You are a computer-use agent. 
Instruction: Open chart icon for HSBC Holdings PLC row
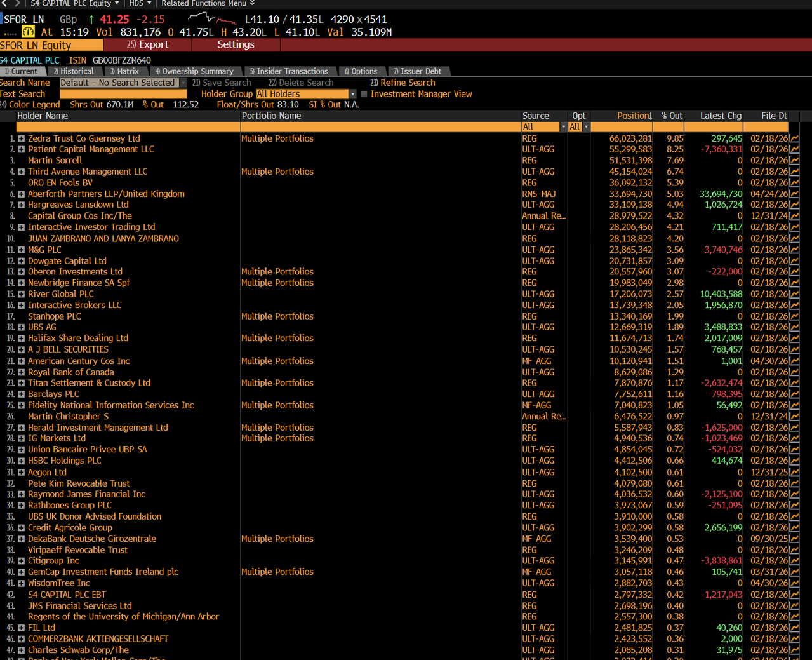(794, 461)
